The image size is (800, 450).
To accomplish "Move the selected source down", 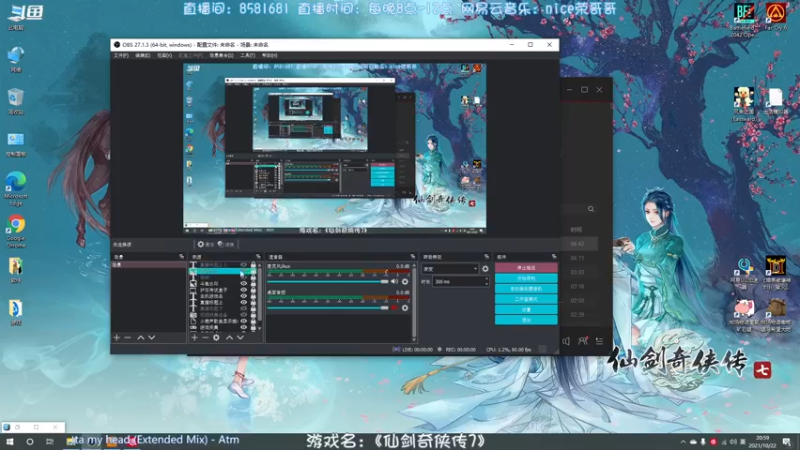I will coord(240,337).
